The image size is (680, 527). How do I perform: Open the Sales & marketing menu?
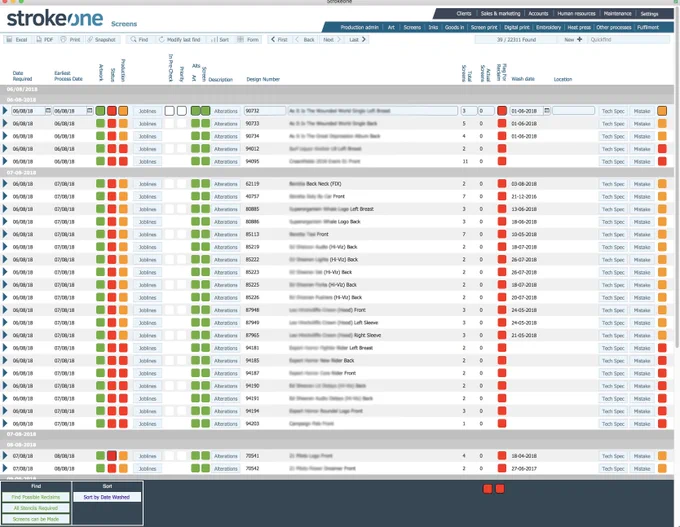tap(500, 13)
